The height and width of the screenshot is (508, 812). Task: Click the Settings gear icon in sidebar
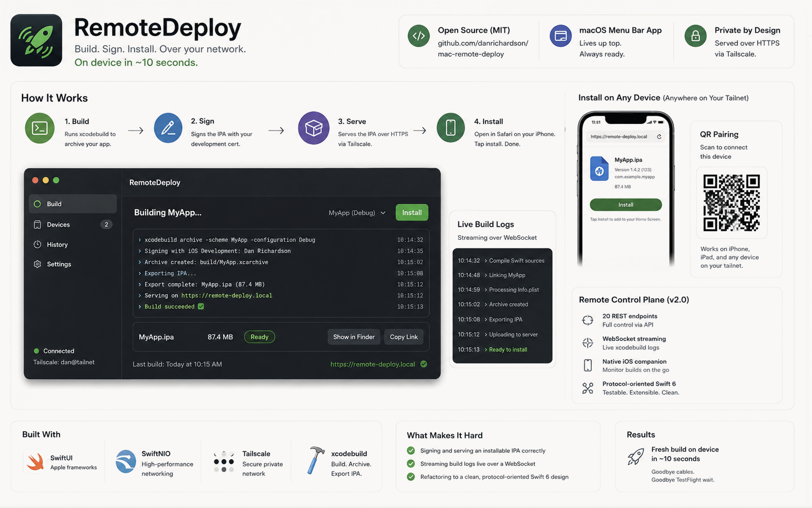pos(37,264)
